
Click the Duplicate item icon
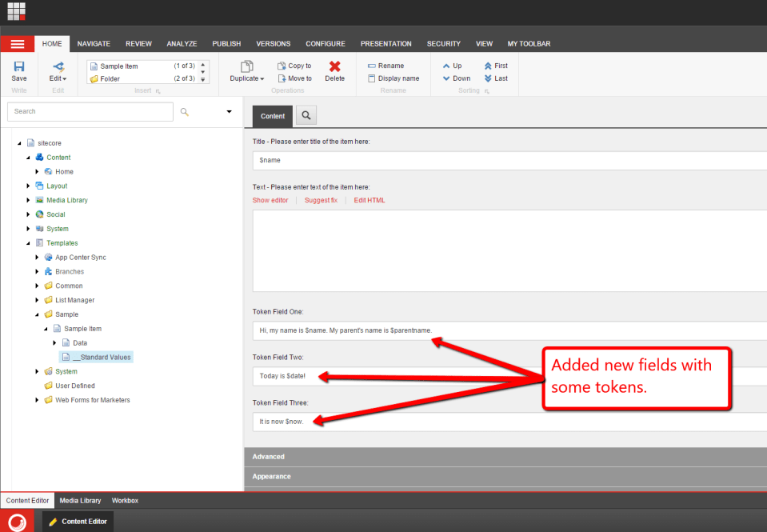[246, 67]
